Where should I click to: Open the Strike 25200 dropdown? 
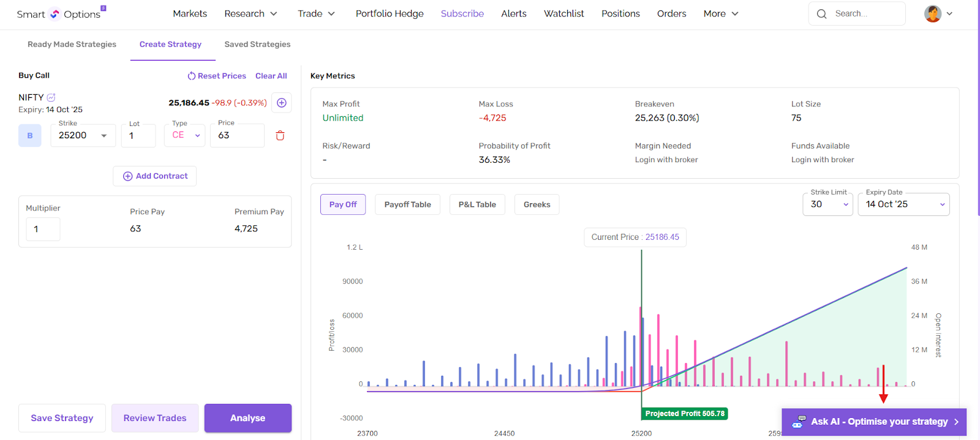[x=83, y=136]
